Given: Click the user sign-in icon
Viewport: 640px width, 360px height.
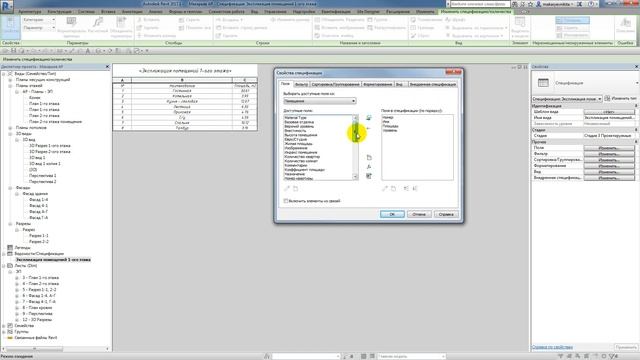Looking at the screenshot, I should tap(539, 4).
